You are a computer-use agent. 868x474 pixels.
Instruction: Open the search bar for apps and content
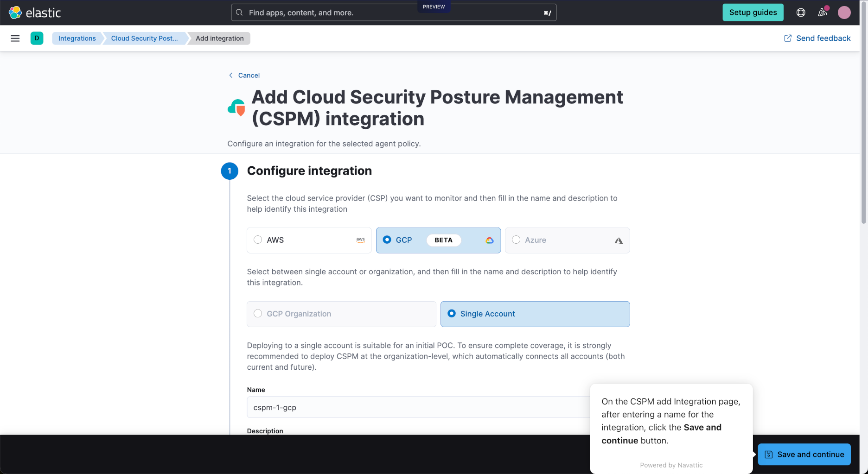pos(394,13)
